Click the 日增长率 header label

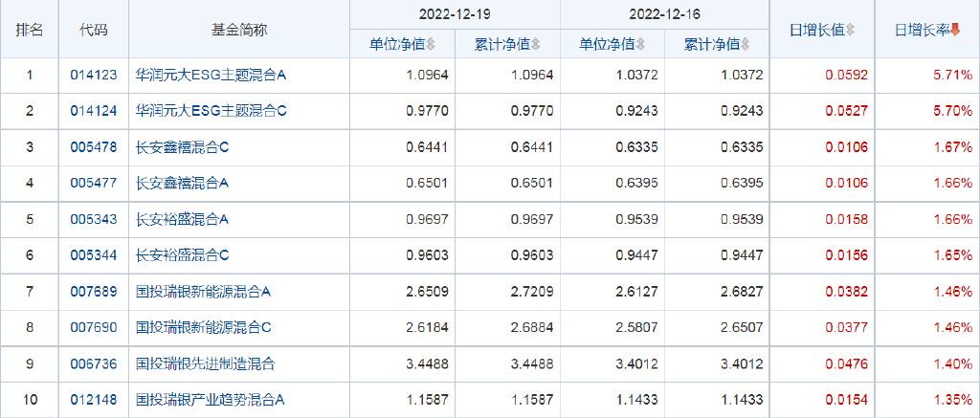(922, 30)
